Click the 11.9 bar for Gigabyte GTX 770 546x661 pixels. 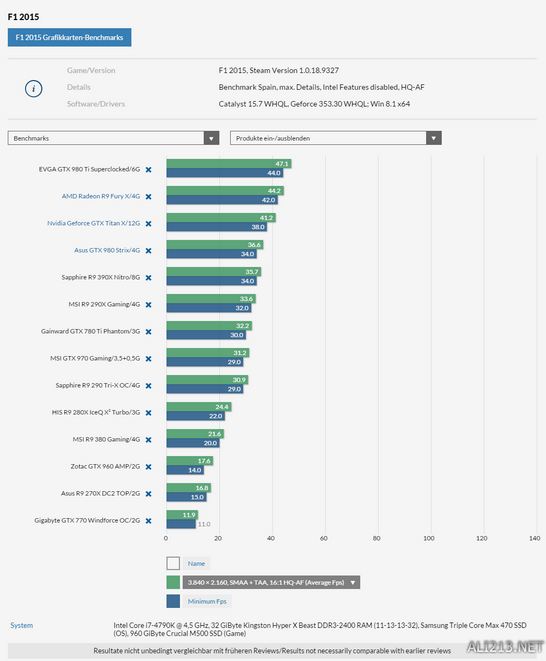point(182,515)
